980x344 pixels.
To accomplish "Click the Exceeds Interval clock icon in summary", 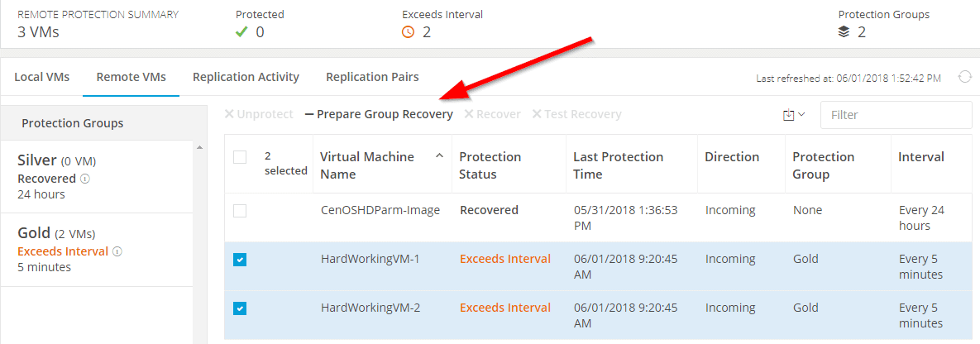I will (x=408, y=31).
